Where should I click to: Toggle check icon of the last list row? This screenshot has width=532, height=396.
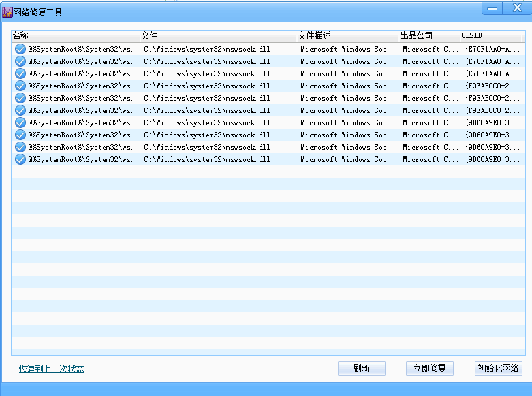click(x=20, y=159)
